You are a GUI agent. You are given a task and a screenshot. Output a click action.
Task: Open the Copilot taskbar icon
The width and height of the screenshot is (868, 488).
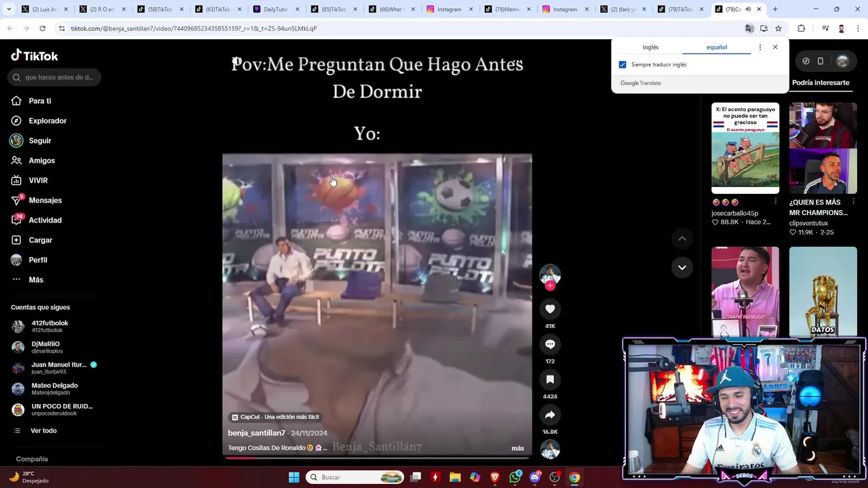pos(475,477)
